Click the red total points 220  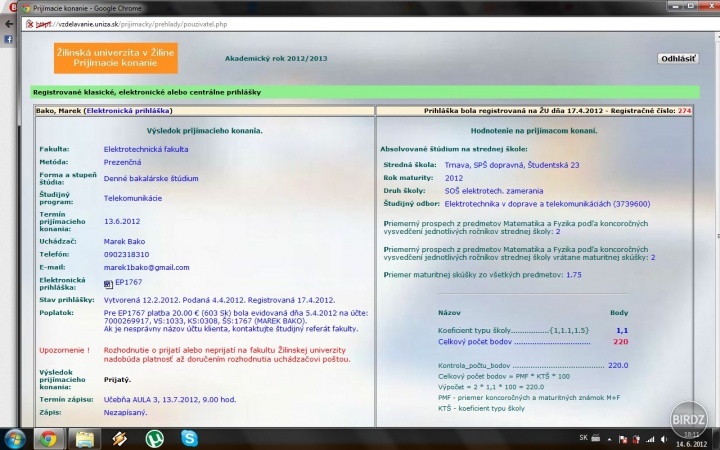click(x=620, y=342)
